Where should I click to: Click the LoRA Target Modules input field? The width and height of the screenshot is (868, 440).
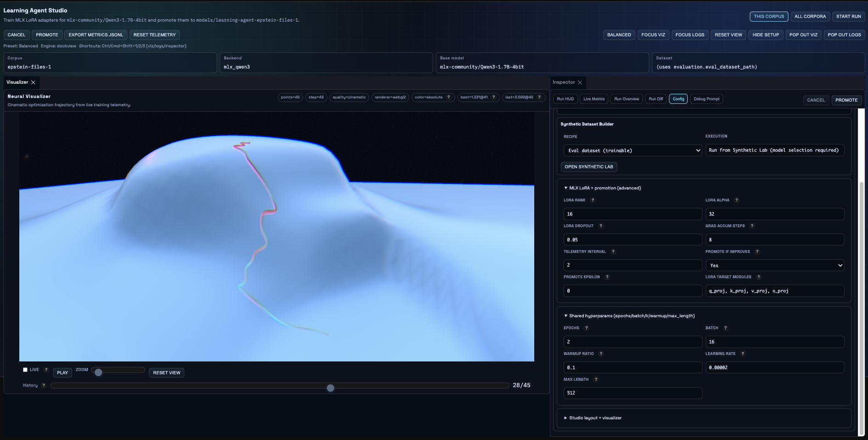pyautogui.click(x=775, y=291)
